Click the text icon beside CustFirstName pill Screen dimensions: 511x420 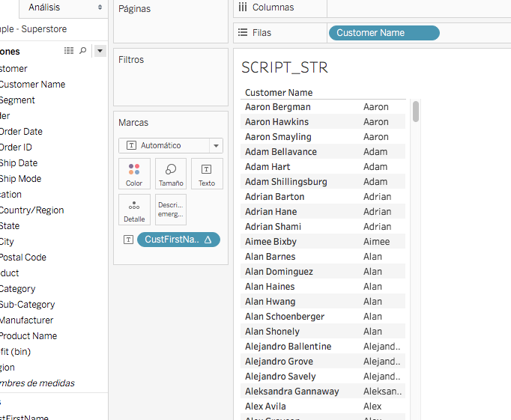coord(129,240)
